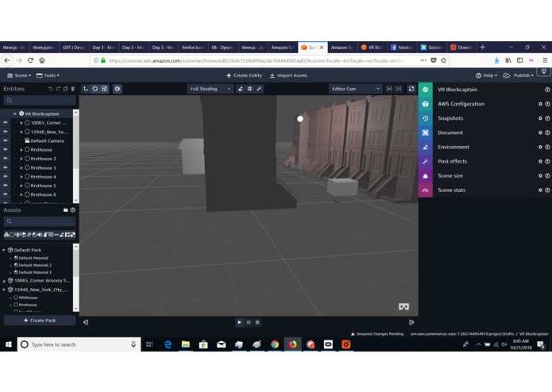The width and height of the screenshot is (552, 392).
Task: Toggle the grid display in viewport
Action: [x=249, y=89]
